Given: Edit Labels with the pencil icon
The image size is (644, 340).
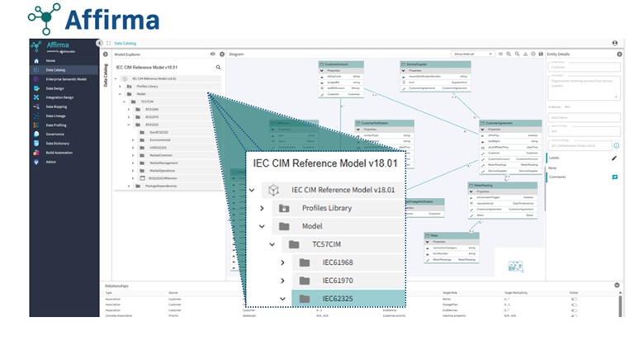Looking at the screenshot, I should pyautogui.click(x=614, y=158).
